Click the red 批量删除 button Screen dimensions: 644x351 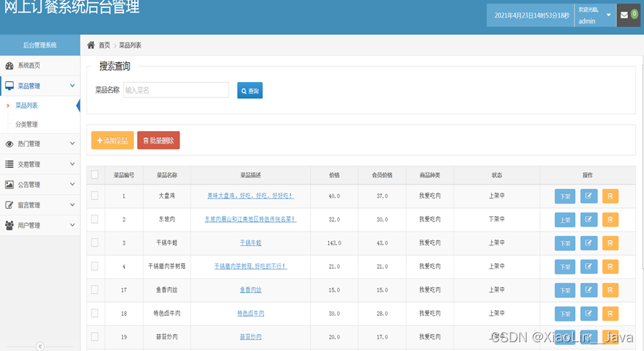pos(158,140)
